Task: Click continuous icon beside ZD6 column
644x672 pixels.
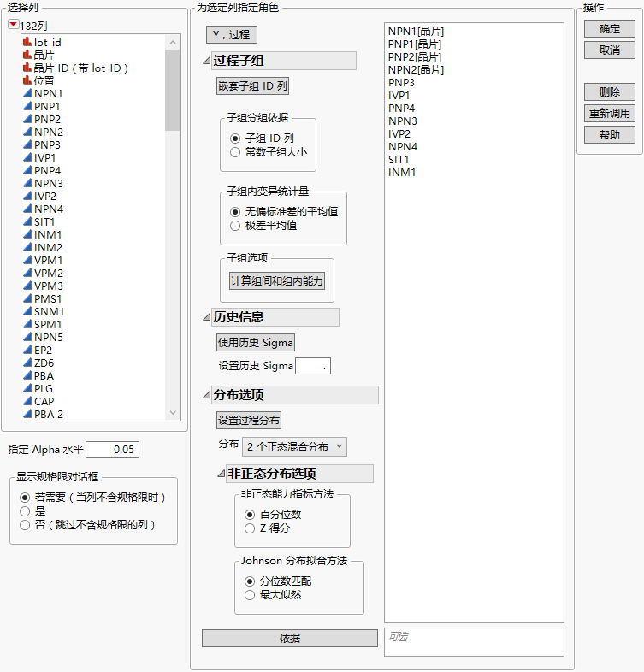Action: coord(27,363)
